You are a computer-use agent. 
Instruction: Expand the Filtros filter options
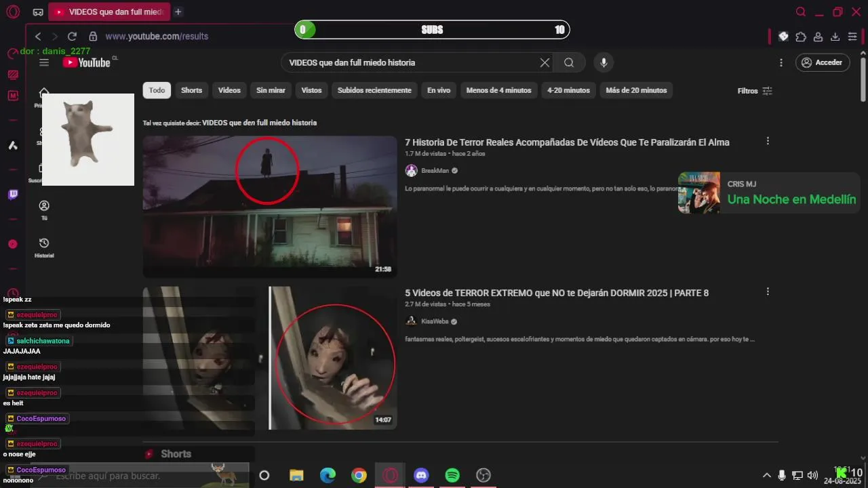coord(755,91)
